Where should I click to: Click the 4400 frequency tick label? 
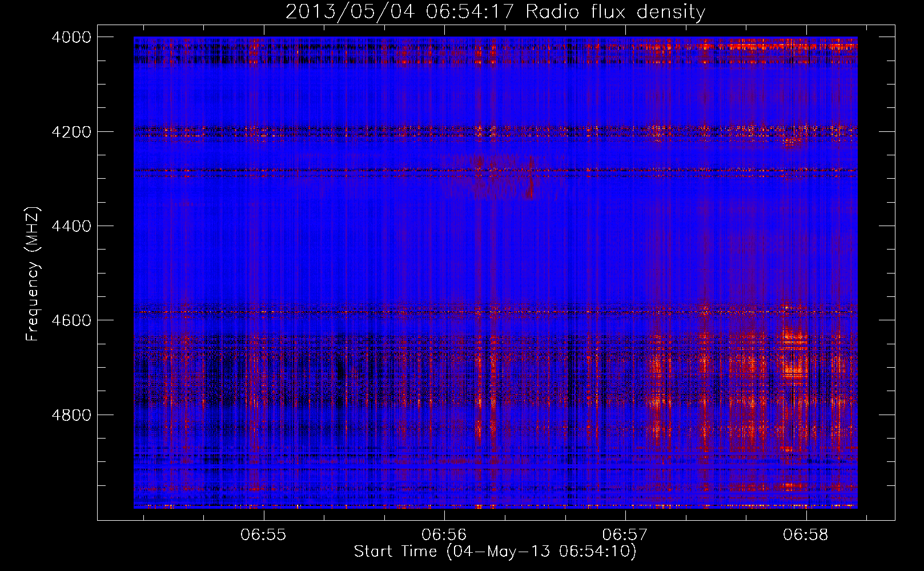click(71, 226)
